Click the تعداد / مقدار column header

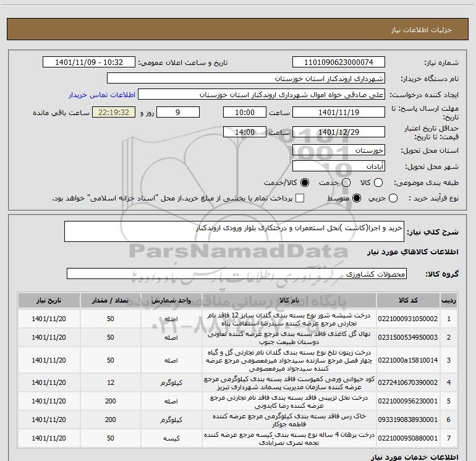click(x=110, y=301)
